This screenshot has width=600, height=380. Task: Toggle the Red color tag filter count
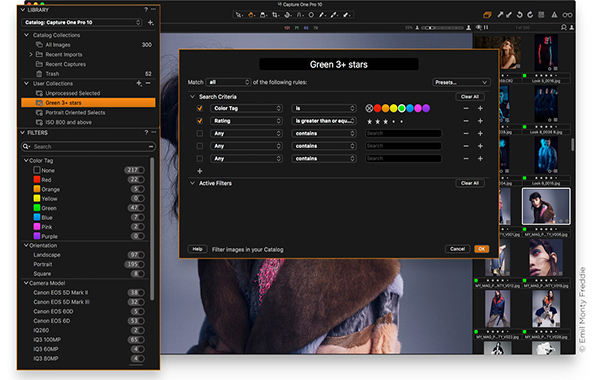pyautogui.click(x=136, y=179)
